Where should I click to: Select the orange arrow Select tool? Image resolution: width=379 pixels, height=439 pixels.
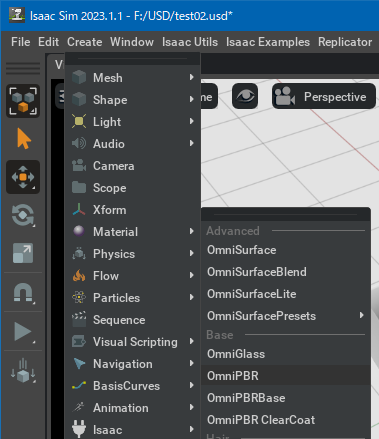pyautogui.click(x=23, y=139)
